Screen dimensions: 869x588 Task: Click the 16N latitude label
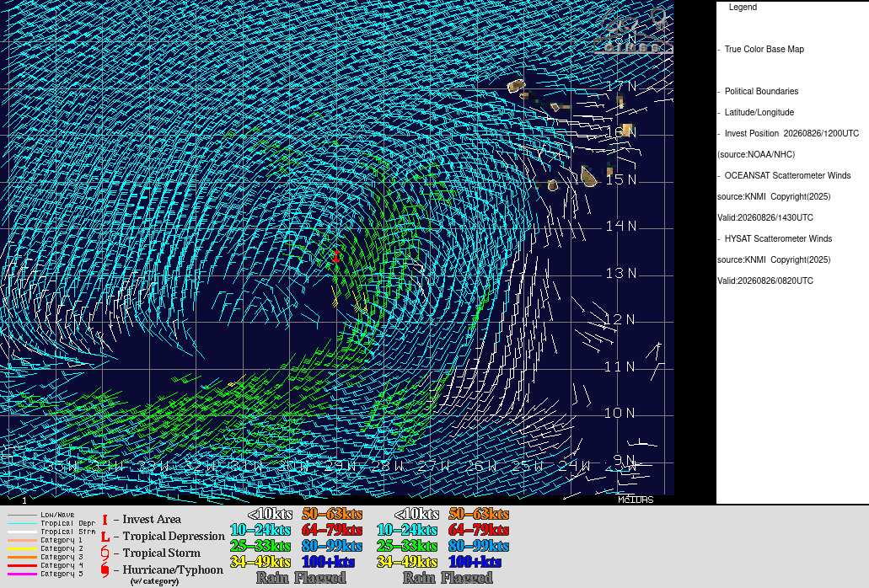pos(621,133)
